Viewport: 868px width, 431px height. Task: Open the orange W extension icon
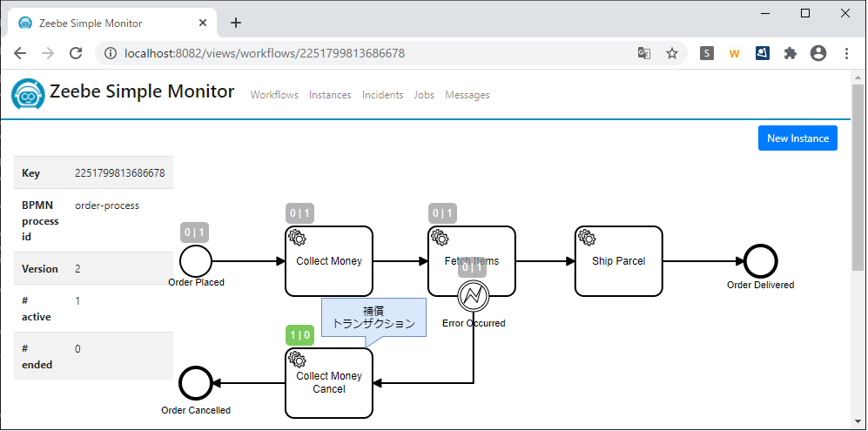735,53
